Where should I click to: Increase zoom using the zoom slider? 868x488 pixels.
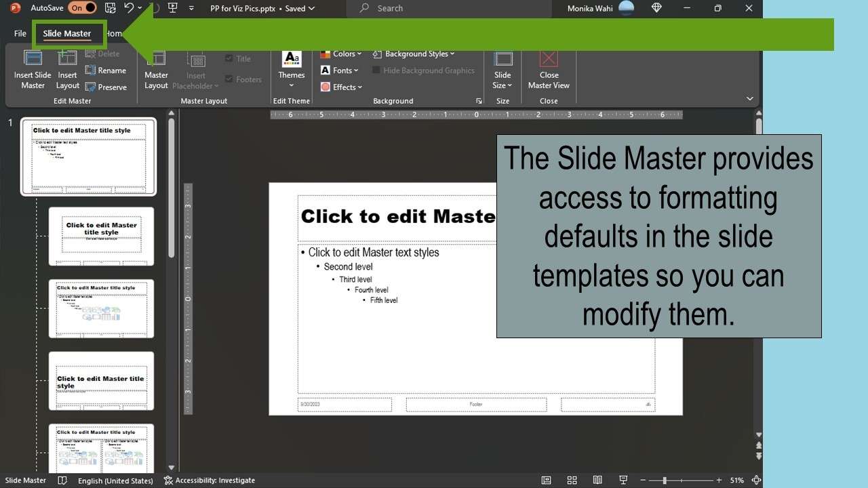[x=719, y=480]
